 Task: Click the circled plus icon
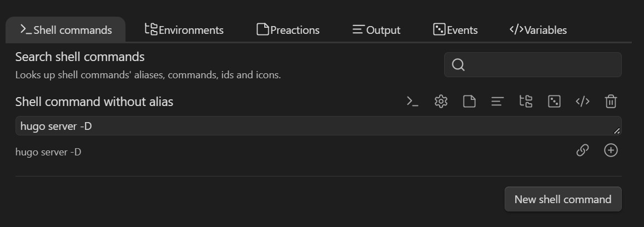pyautogui.click(x=611, y=150)
